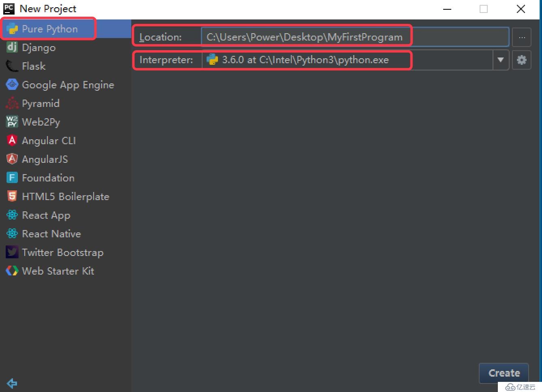Select the Foundation icon

click(x=12, y=178)
